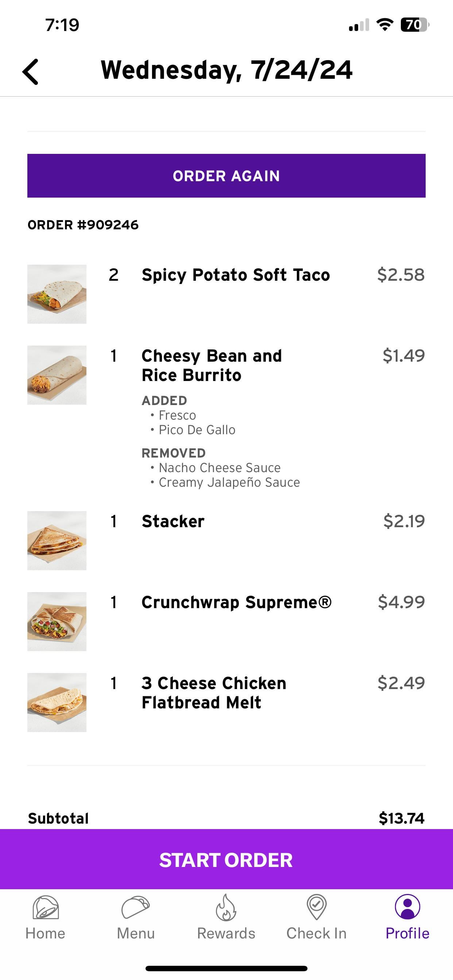Select the Crunchwrap Supreme item name
The width and height of the screenshot is (453, 980).
(236, 602)
